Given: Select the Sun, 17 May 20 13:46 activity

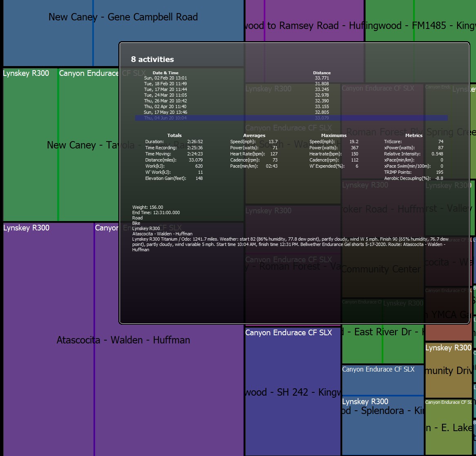Looking at the screenshot, I should click(x=291, y=112).
